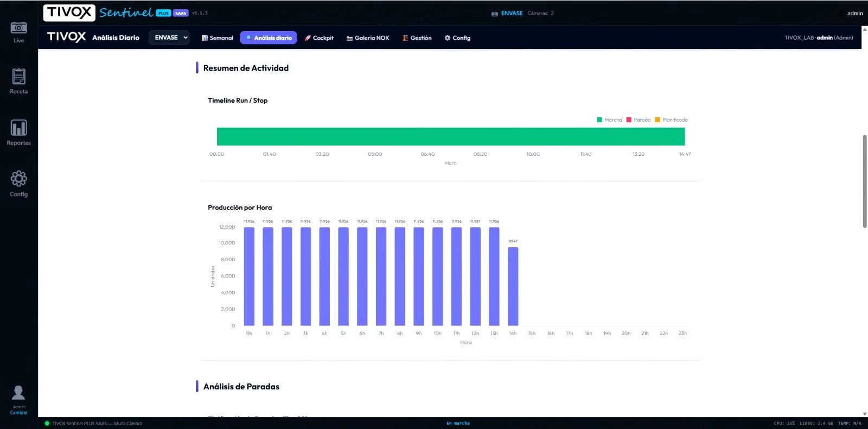Click the 14:47 timeline axis label

[685, 154]
